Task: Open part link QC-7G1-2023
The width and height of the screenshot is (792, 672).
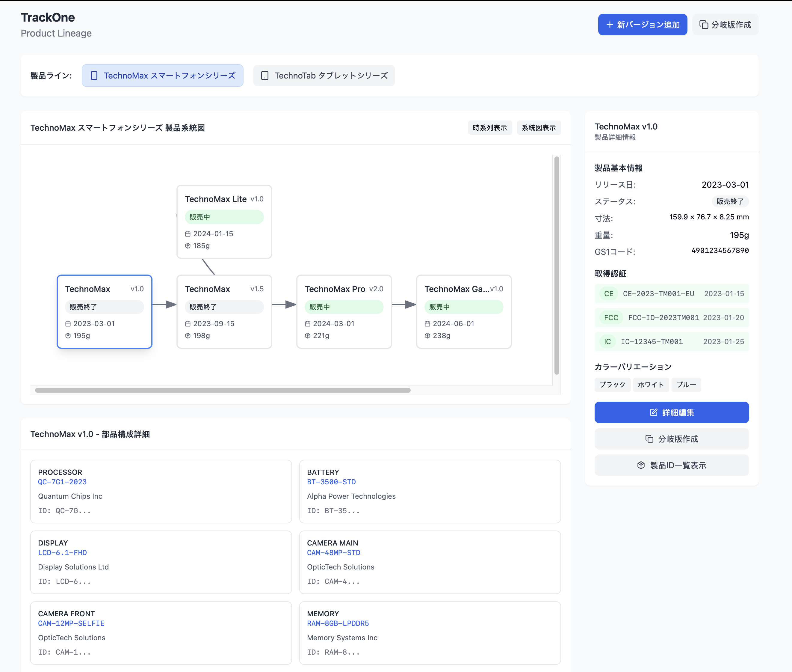Action: pyautogui.click(x=62, y=482)
